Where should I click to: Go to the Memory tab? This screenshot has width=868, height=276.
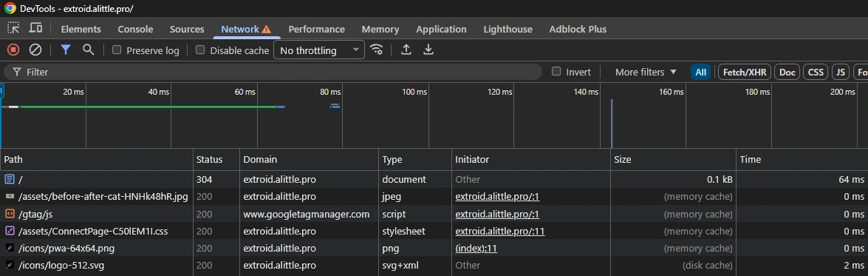[380, 30]
